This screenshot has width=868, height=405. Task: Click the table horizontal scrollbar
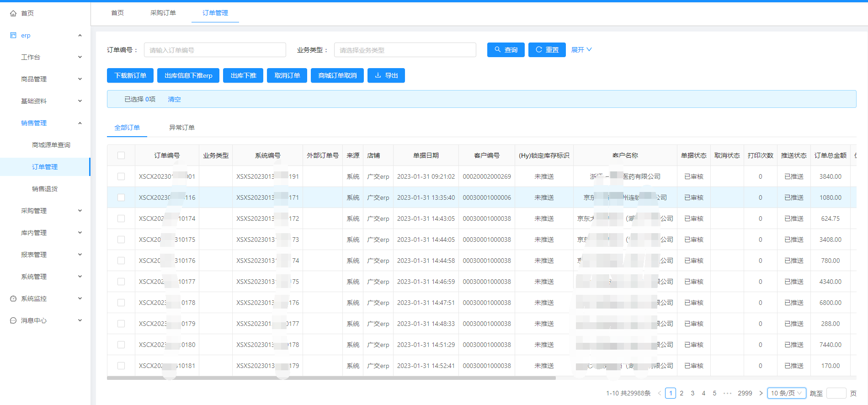coord(331,378)
